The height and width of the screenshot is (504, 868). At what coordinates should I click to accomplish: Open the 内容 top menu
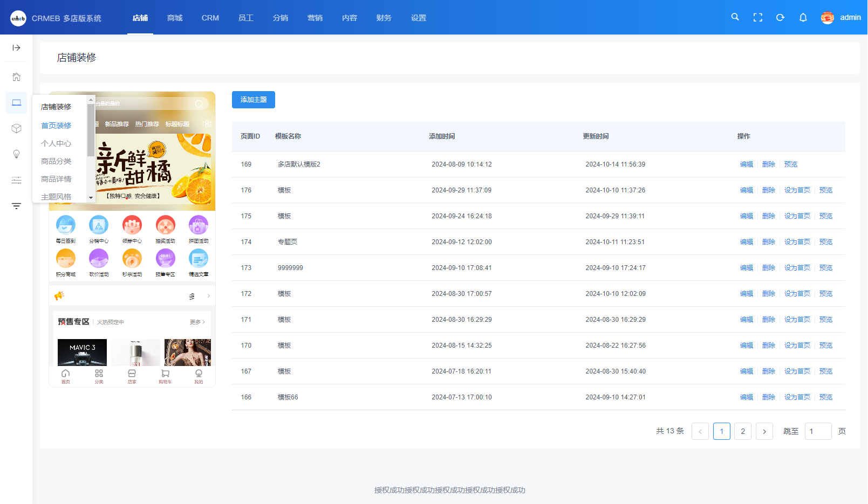click(350, 18)
